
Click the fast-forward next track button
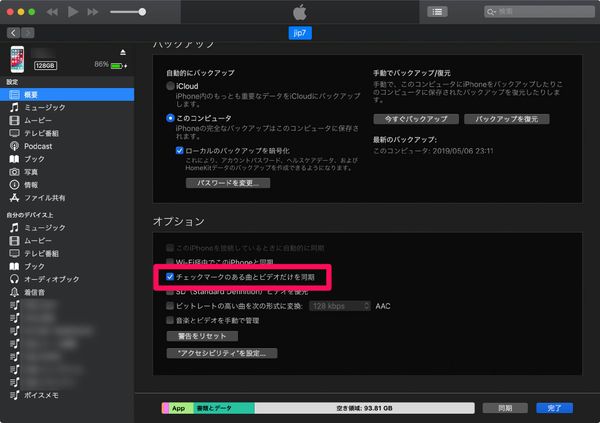(x=93, y=12)
